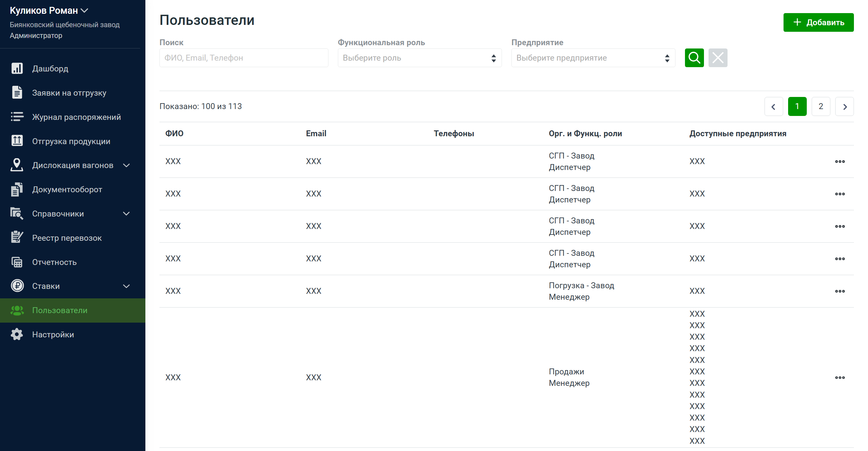Click the green search magnifier button

(x=694, y=58)
